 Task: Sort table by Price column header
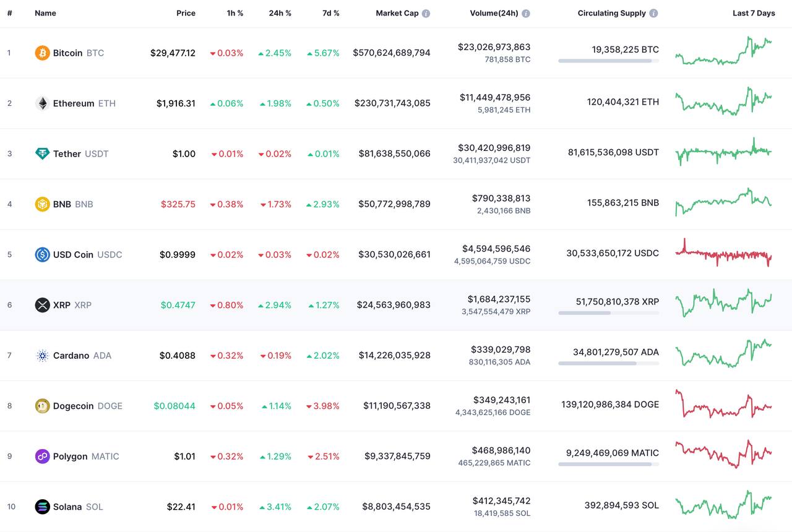(x=186, y=13)
